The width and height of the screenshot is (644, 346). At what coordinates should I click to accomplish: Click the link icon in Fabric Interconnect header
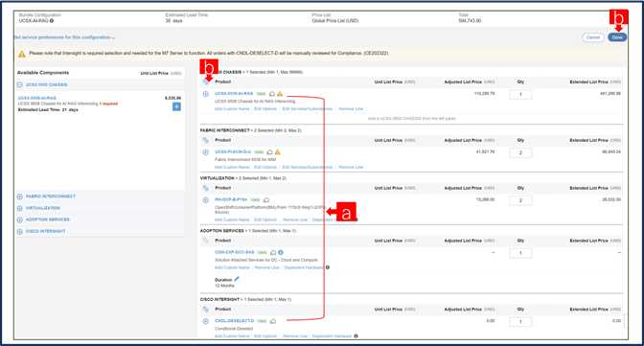pyautogui.click(x=206, y=140)
